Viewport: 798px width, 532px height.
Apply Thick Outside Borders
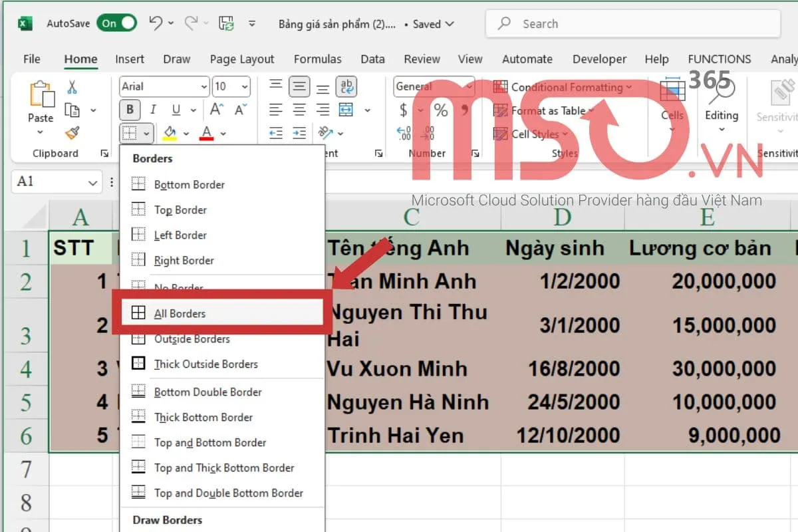(x=207, y=364)
